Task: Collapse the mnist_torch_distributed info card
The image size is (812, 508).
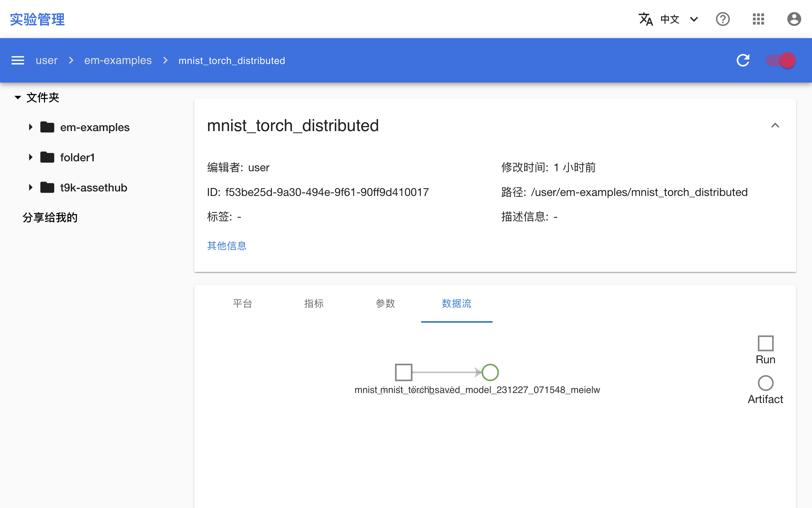Action: tap(775, 125)
